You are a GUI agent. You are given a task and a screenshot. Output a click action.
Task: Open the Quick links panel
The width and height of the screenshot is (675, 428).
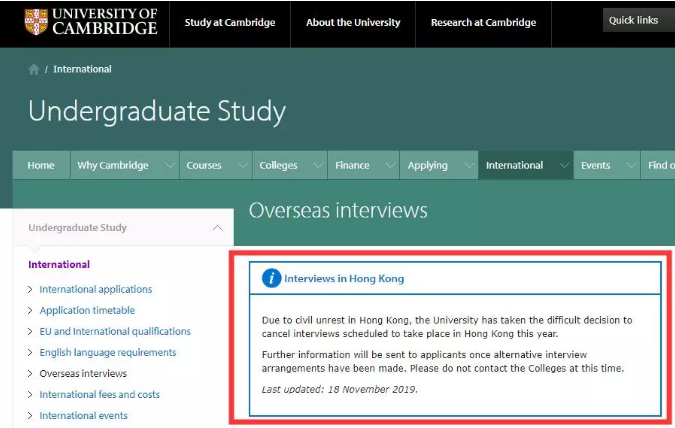pyautogui.click(x=636, y=21)
